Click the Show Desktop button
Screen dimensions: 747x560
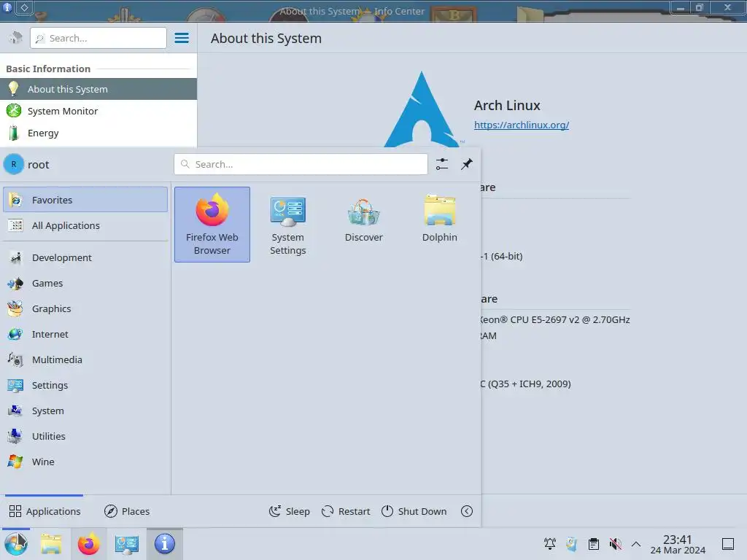(x=728, y=544)
